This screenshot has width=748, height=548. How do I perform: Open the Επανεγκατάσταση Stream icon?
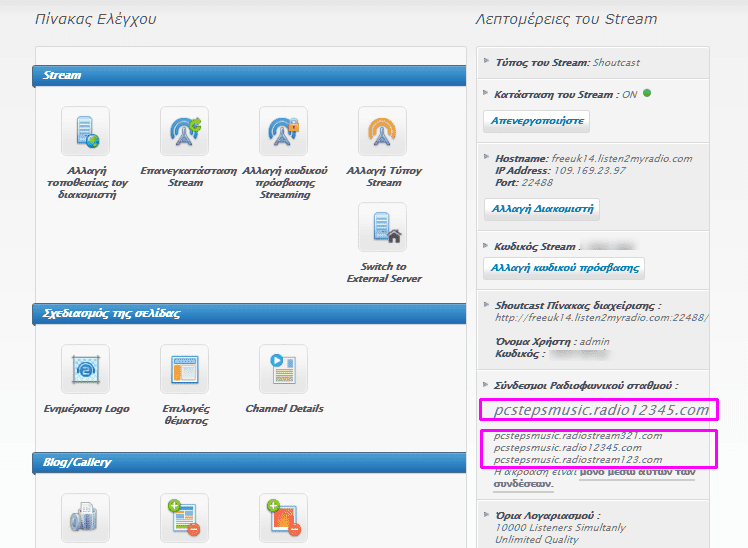[x=185, y=132]
